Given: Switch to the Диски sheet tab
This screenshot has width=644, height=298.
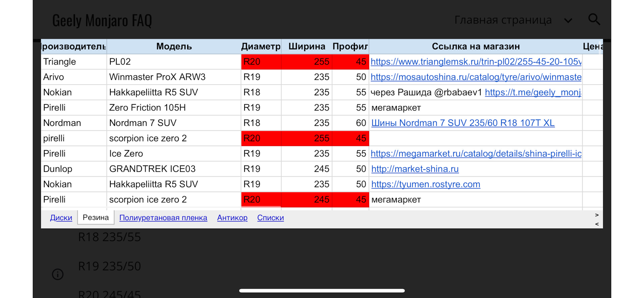Looking at the screenshot, I should pos(61,218).
